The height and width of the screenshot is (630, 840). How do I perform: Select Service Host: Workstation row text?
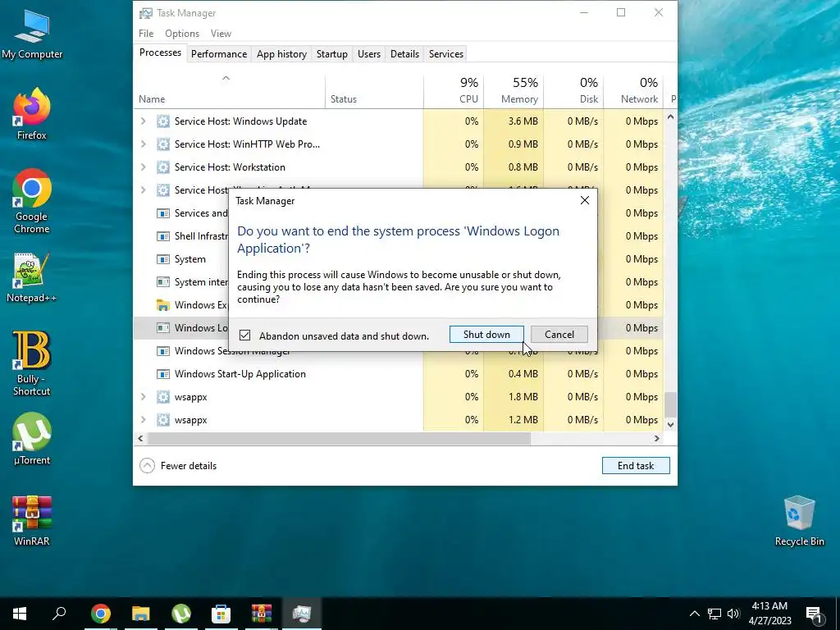(230, 167)
